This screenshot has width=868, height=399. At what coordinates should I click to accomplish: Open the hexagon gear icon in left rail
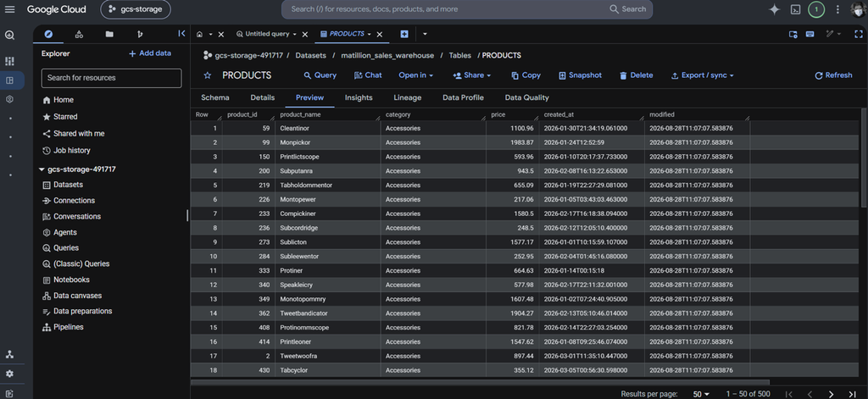tap(10, 99)
